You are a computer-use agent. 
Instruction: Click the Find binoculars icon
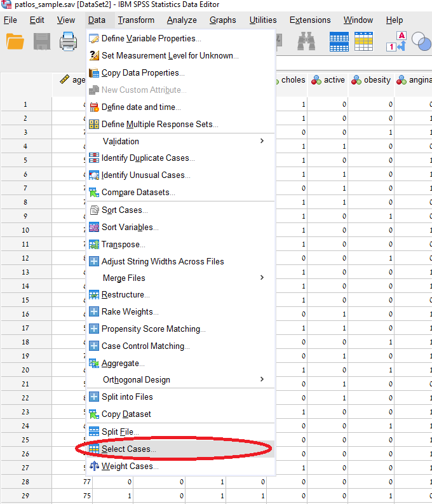click(307, 42)
